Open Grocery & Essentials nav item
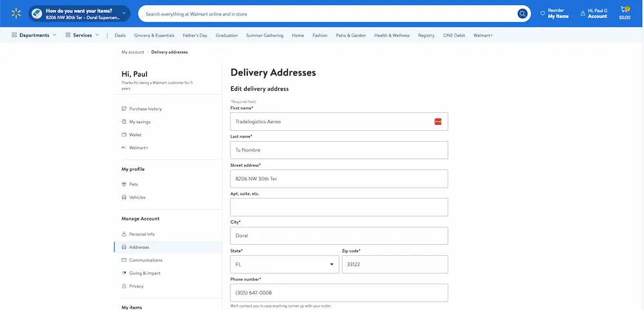 154,35
